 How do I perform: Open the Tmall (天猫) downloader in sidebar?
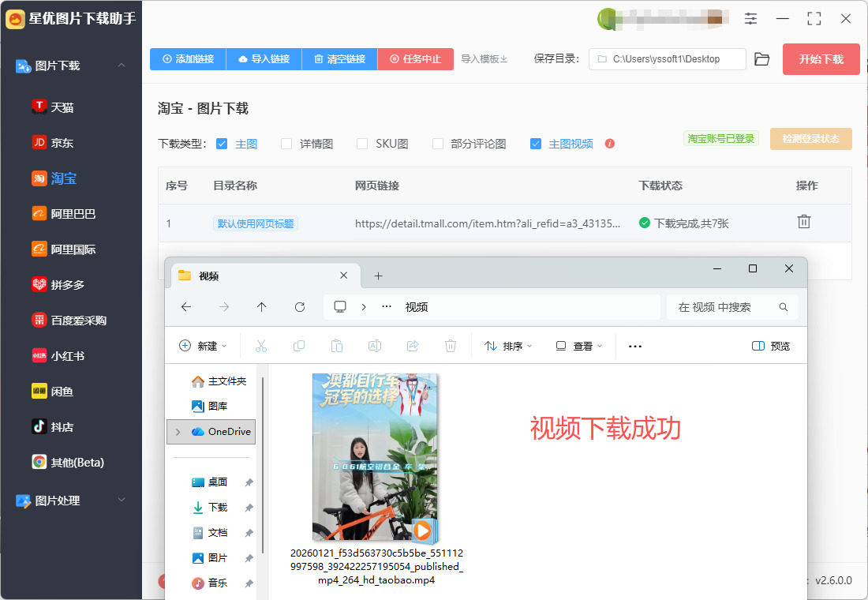coord(53,107)
